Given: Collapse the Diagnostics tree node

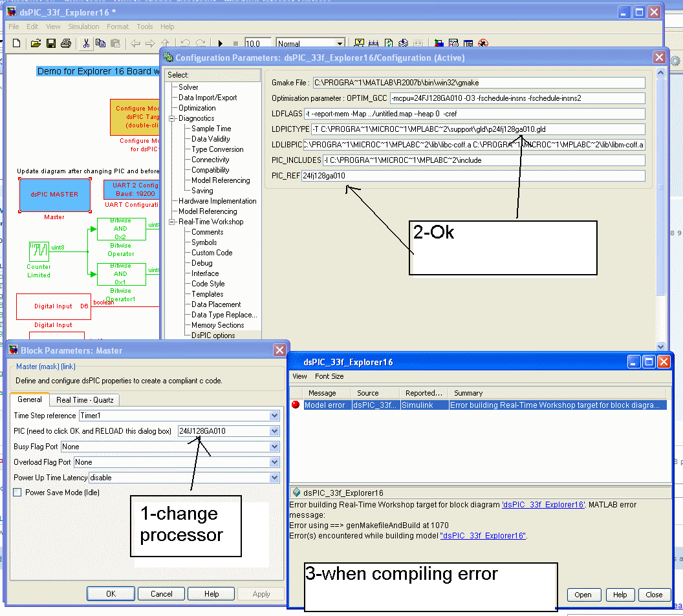Looking at the screenshot, I should (x=171, y=118).
